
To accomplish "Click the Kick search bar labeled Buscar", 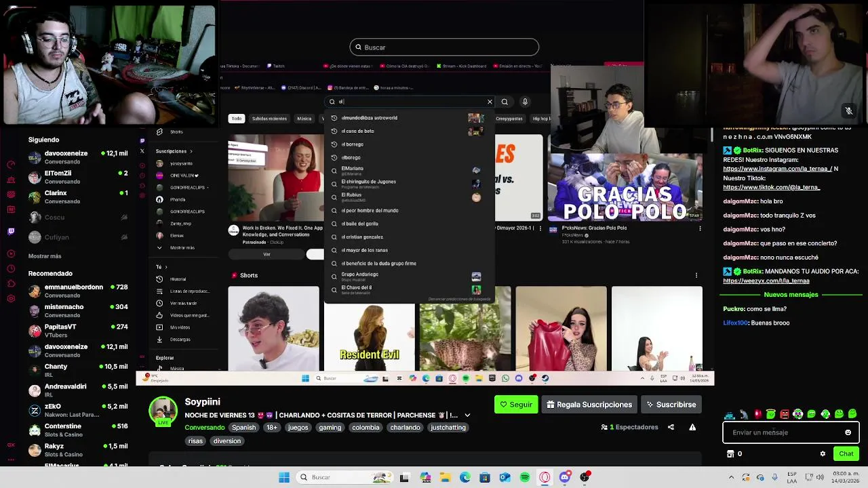I will [x=444, y=47].
